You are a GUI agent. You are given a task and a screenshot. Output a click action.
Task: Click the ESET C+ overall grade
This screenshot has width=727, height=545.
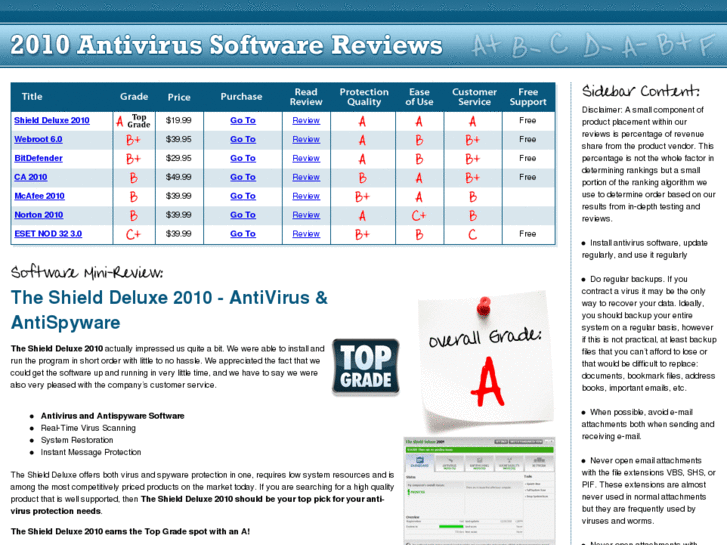coord(133,234)
